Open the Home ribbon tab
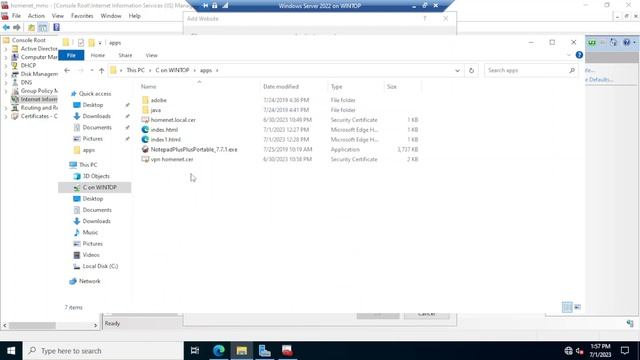 tap(98, 55)
